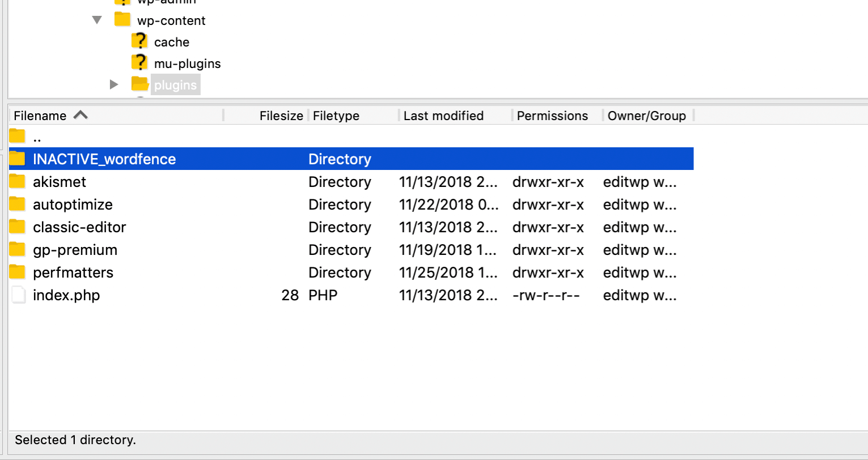Screen dimensions: 868x460
Task: Click the folder icon next to autoptimize
Action: [x=18, y=204]
